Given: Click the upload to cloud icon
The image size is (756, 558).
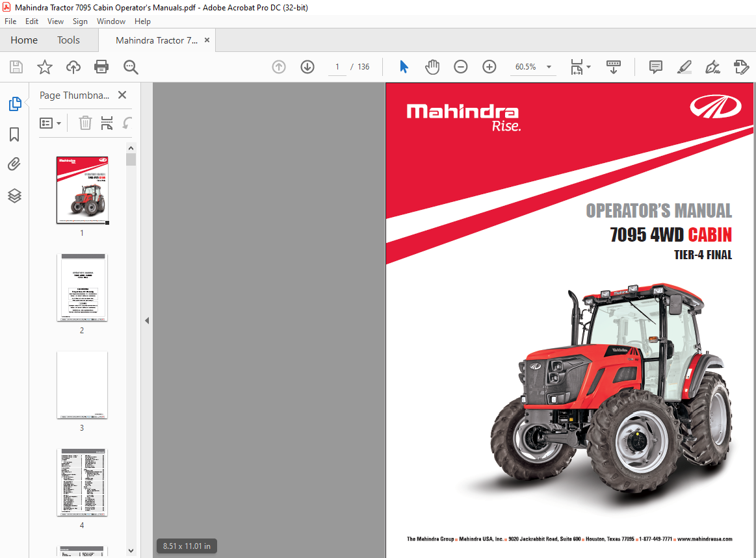Looking at the screenshot, I should click(73, 66).
